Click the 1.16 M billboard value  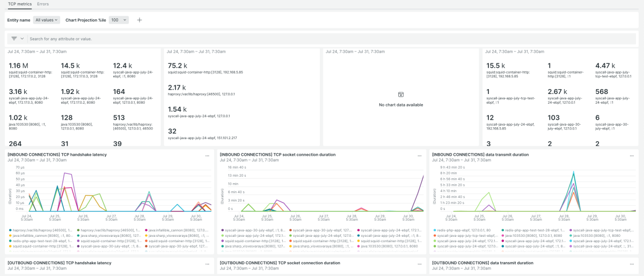coord(19,66)
